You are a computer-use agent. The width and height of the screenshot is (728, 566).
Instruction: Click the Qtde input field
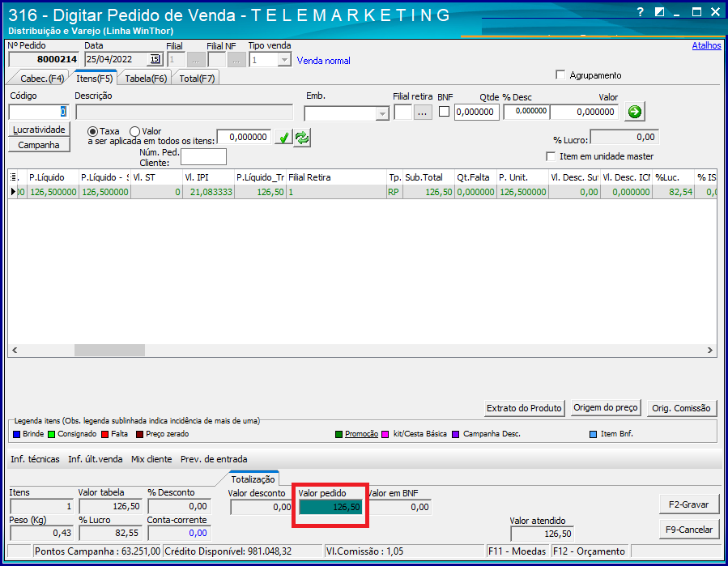click(476, 112)
